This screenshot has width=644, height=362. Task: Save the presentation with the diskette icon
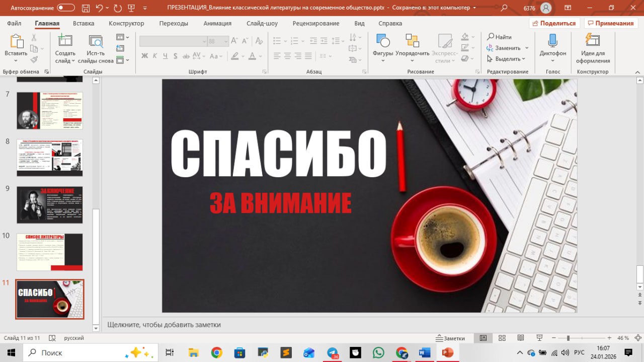pyautogui.click(x=85, y=8)
